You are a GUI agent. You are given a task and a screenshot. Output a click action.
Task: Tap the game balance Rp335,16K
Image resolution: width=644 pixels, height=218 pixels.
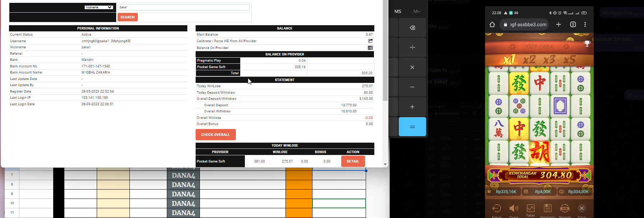point(506,192)
